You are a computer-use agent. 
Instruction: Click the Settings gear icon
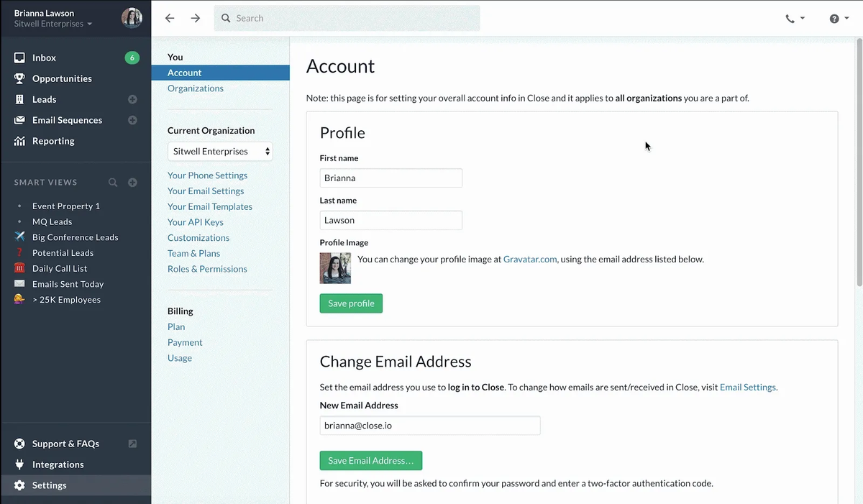click(x=19, y=485)
